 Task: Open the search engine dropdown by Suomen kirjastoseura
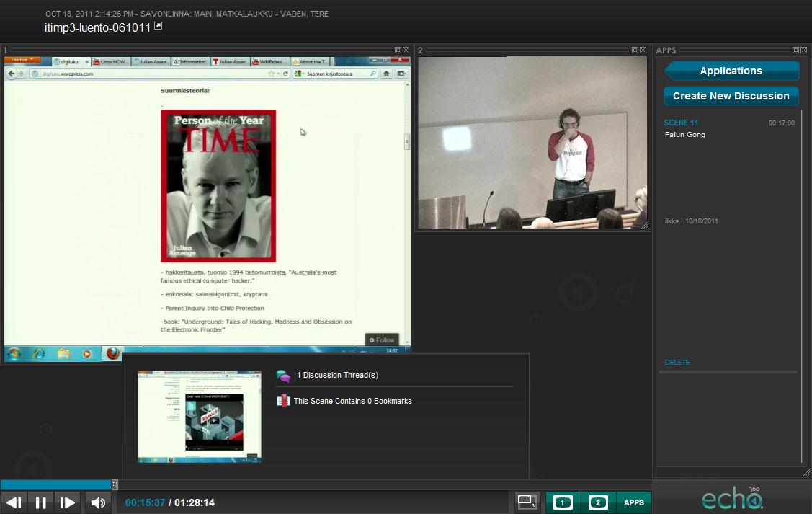tap(299, 74)
